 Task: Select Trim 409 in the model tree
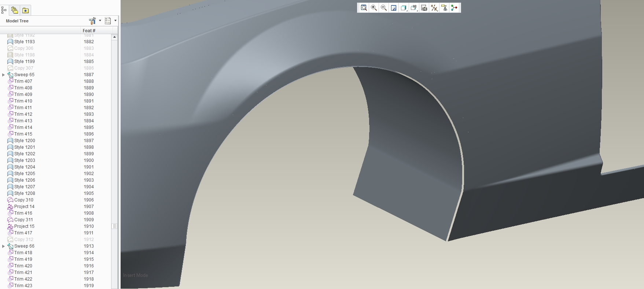[x=23, y=95]
